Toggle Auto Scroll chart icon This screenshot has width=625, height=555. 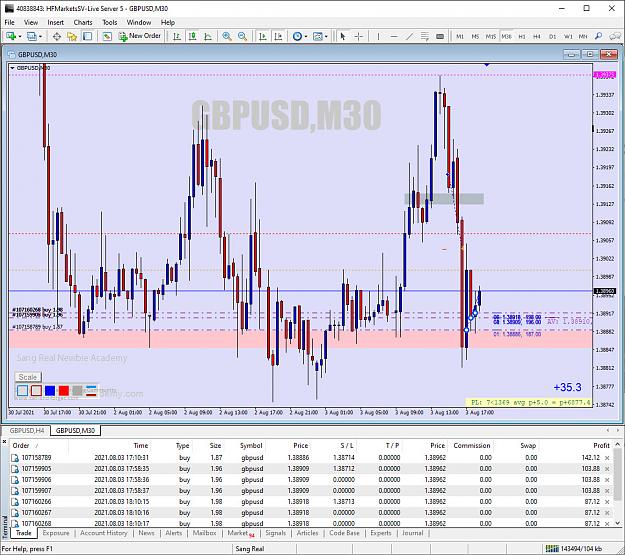point(262,36)
